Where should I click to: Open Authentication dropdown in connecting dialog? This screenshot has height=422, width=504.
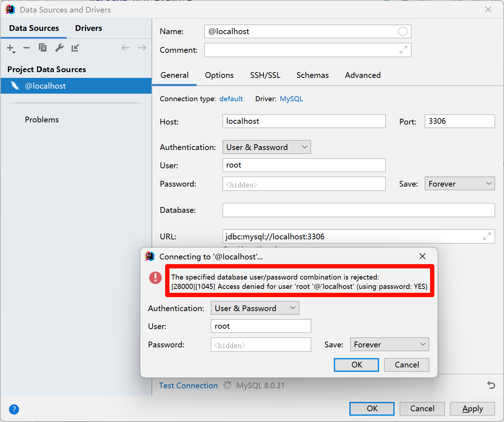255,308
